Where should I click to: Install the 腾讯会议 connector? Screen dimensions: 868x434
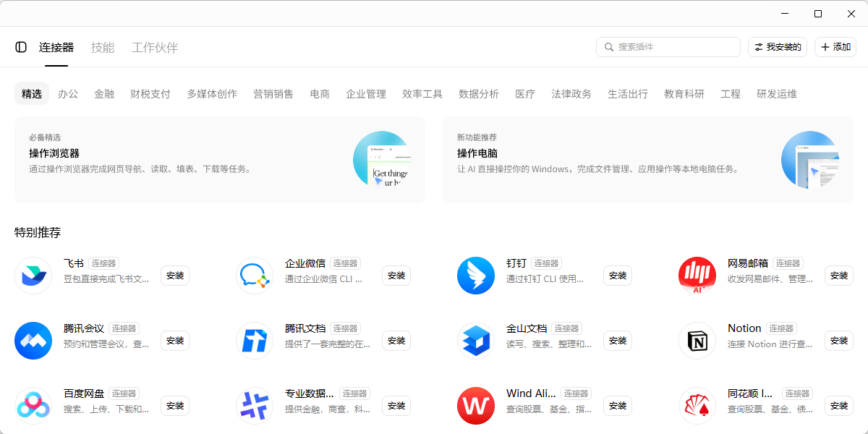pos(175,341)
